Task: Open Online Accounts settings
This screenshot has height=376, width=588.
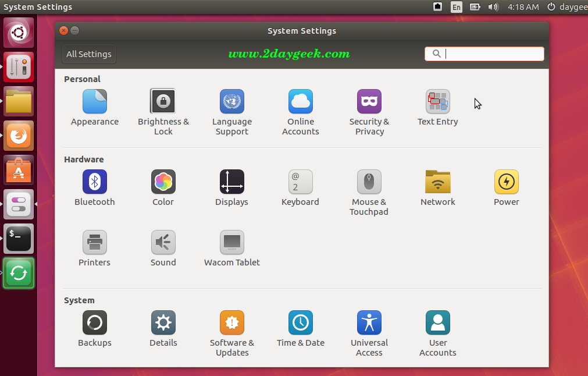Action: tap(301, 102)
